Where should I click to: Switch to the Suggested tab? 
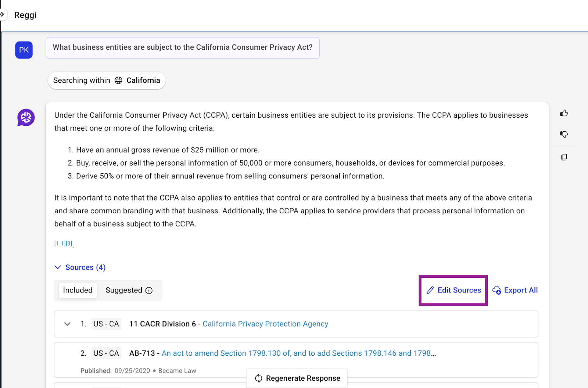coord(124,290)
